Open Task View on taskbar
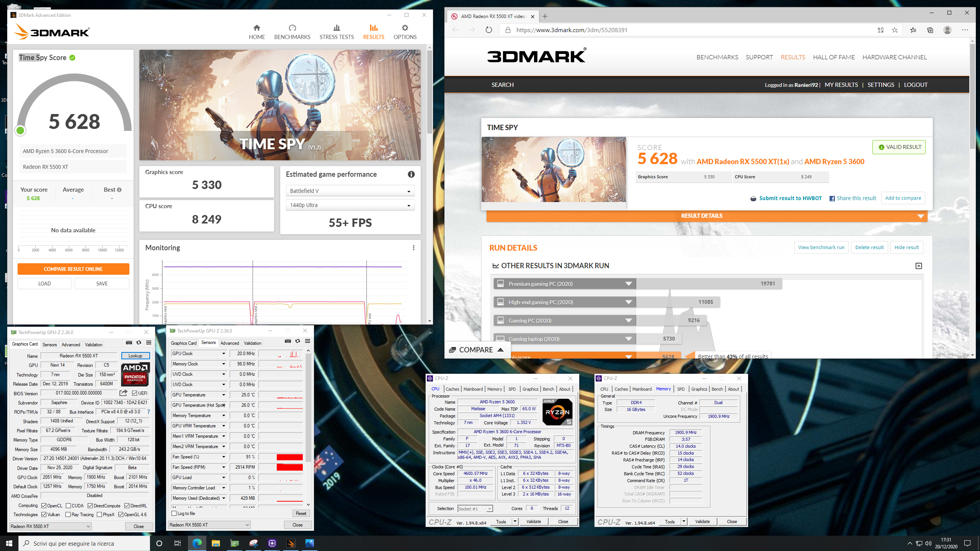The width and height of the screenshot is (980, 551). coord(177,543)
